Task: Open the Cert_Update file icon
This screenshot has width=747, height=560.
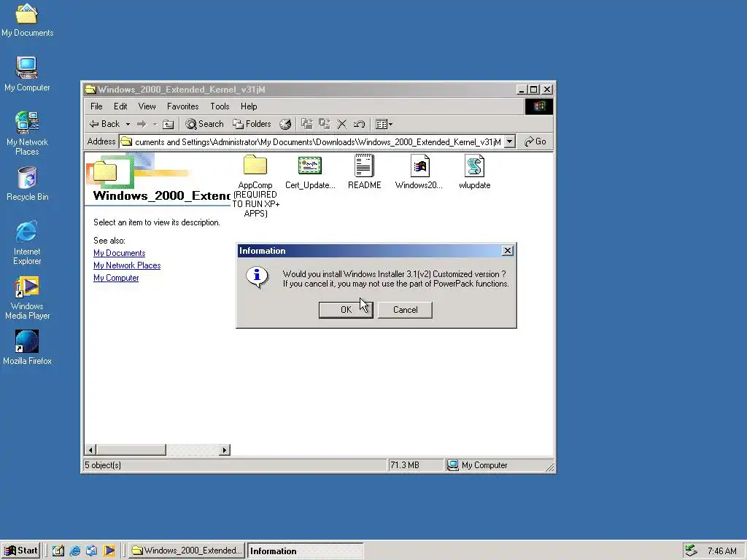Action: (309, 166)
